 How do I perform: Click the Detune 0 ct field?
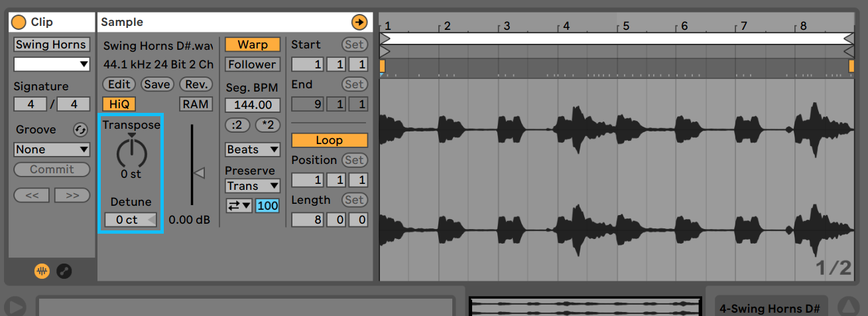click(131, 220)
